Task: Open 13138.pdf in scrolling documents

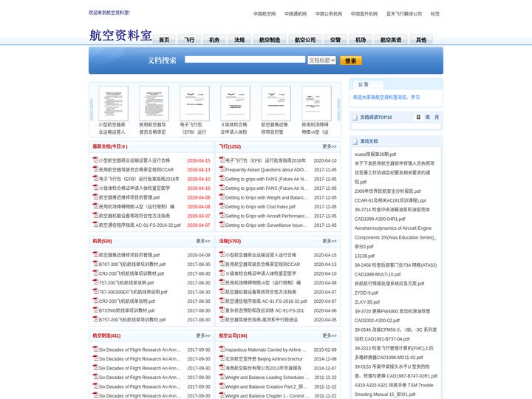Action: [364, 256]
